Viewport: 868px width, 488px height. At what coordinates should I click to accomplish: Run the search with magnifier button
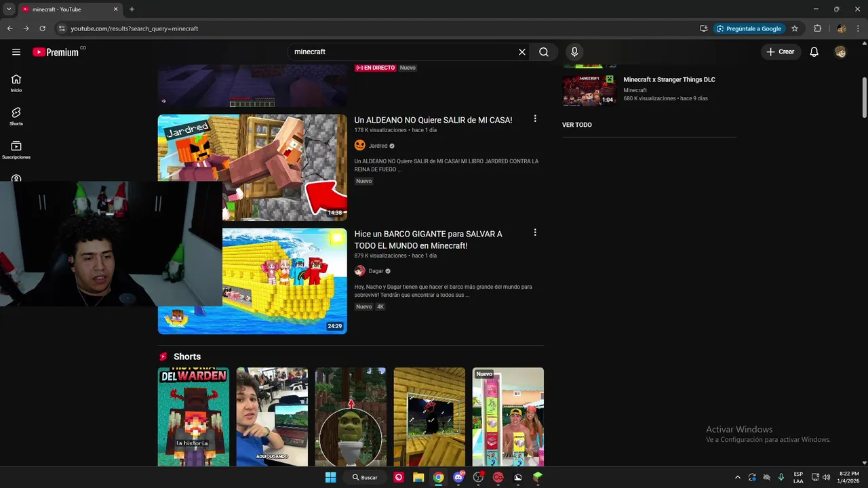pyautogui.click(x=544, y=52)
